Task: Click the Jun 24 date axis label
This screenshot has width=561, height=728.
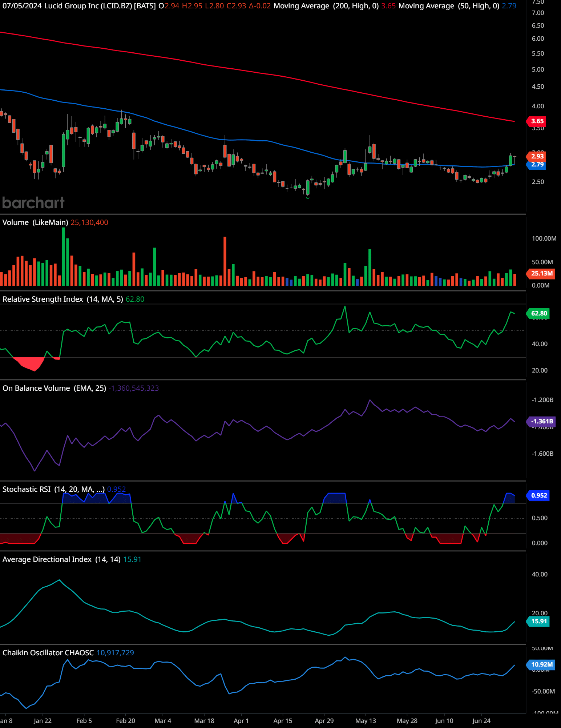Action: (481, 721)
